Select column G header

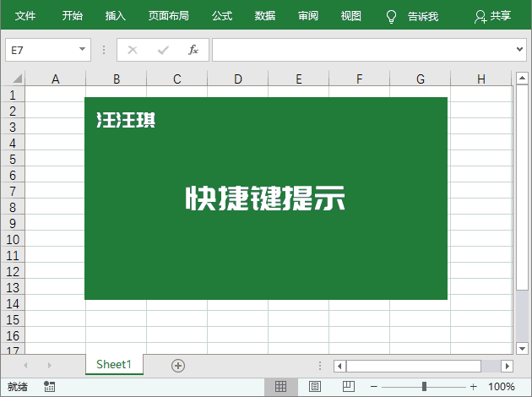point(420,79)
